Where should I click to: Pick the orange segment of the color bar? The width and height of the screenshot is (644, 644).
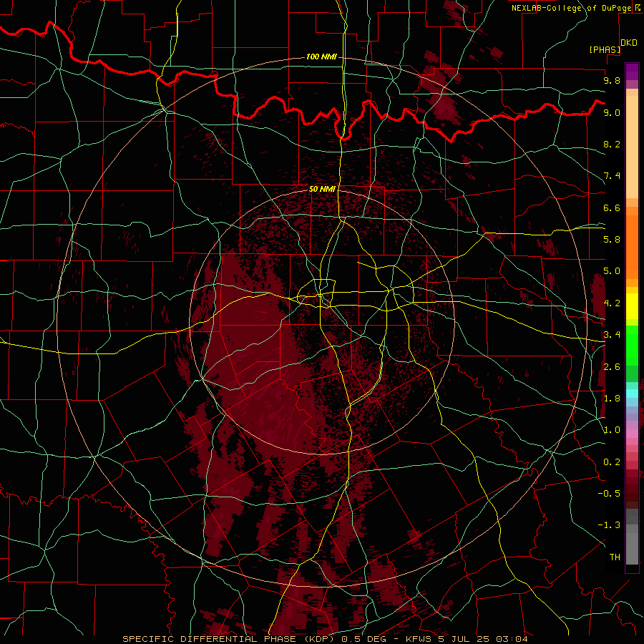(632, 247)
